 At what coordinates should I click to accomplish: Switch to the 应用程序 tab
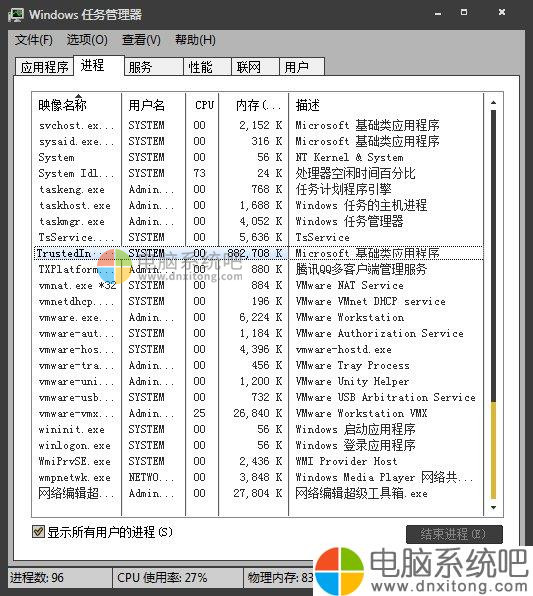[x=44, y=67]
